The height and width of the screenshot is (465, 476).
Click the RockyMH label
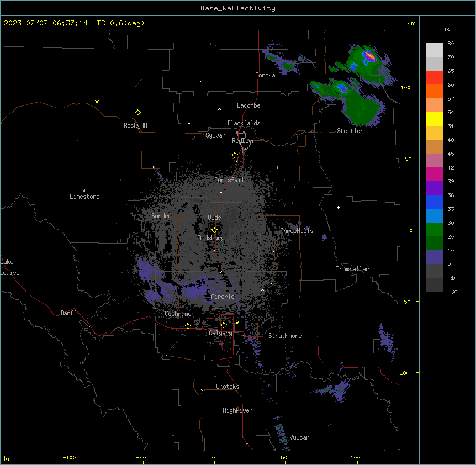click(x=135, y=125)
